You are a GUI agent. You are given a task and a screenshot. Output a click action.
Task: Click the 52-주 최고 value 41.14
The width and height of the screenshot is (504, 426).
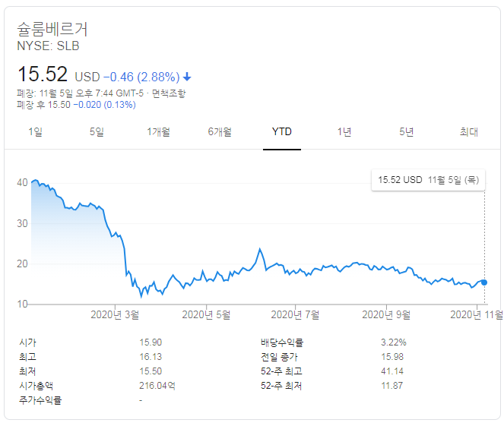392,371
